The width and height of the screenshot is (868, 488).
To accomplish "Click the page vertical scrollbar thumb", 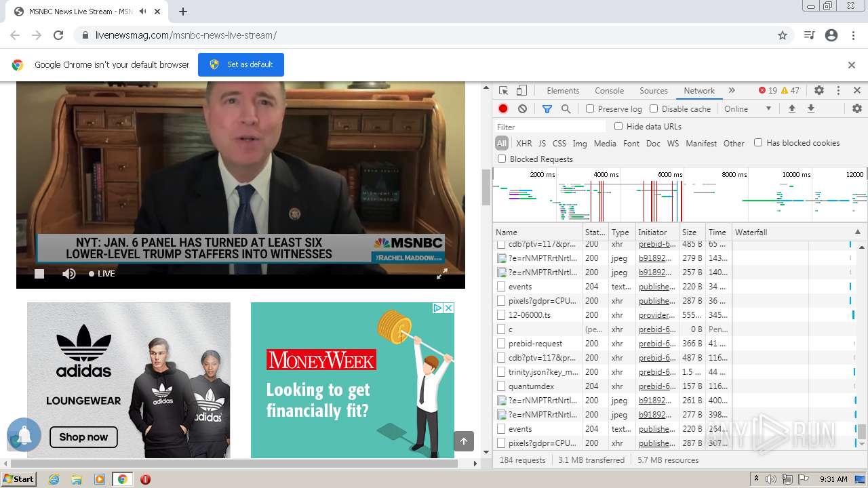I will click(486, 187).
